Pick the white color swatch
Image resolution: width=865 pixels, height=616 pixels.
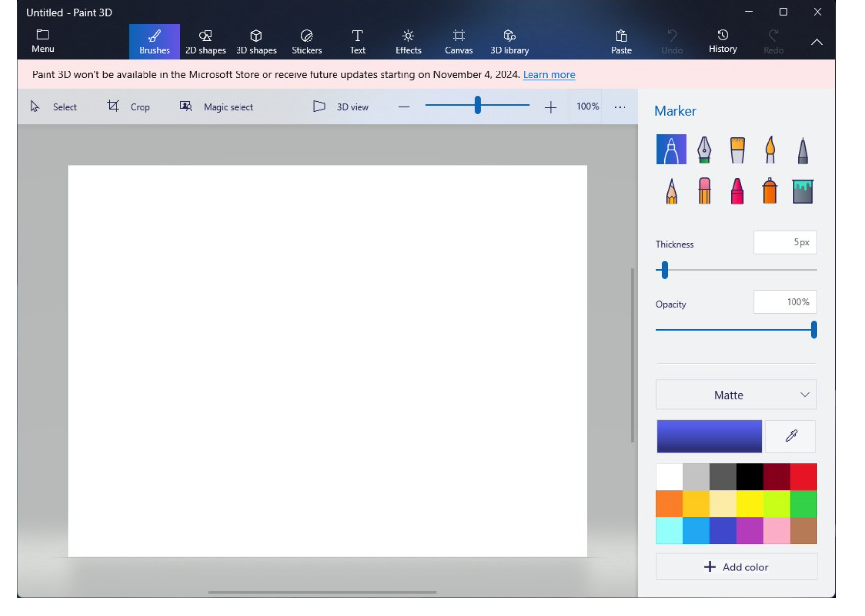click(669, 476)
